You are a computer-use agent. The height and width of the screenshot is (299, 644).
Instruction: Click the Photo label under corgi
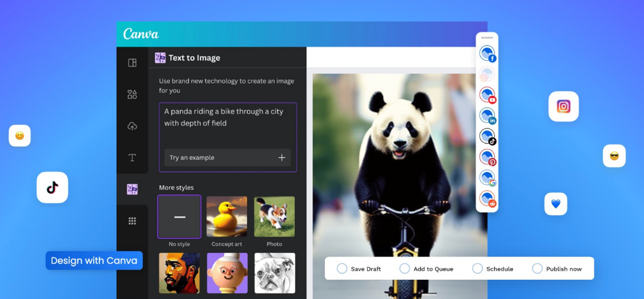[274, 244]
